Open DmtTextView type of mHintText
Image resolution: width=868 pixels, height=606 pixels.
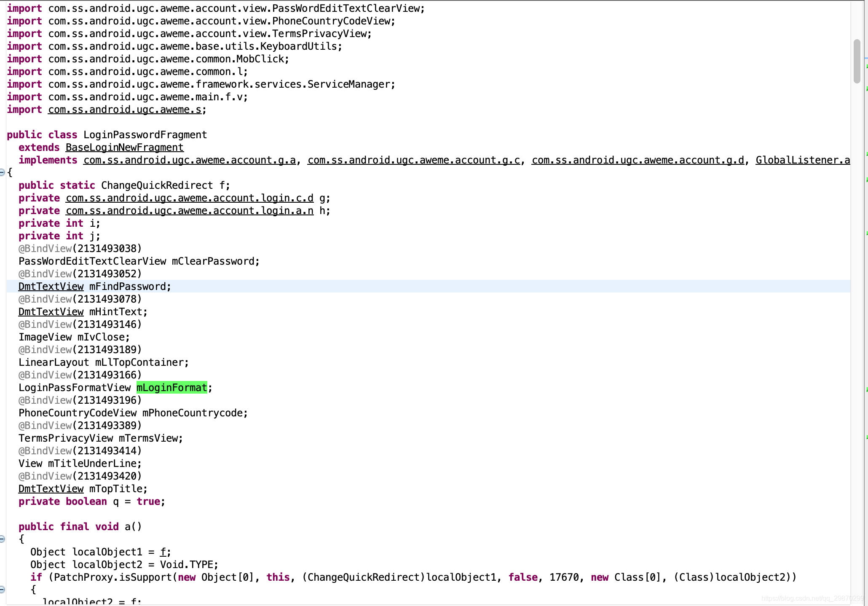click(51, 312)
